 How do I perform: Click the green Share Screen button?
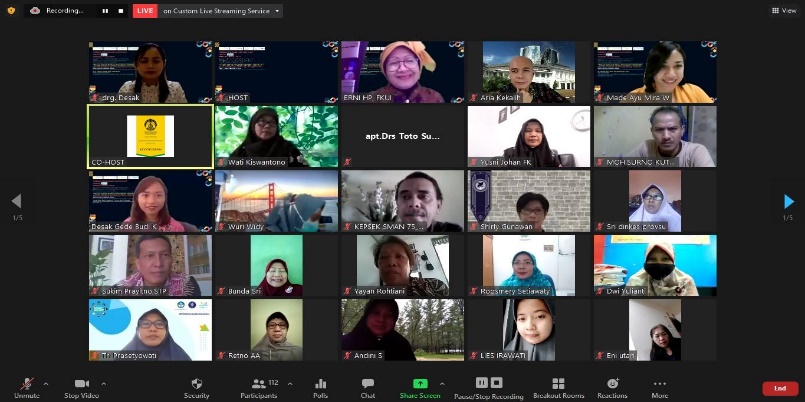point(420,385)
